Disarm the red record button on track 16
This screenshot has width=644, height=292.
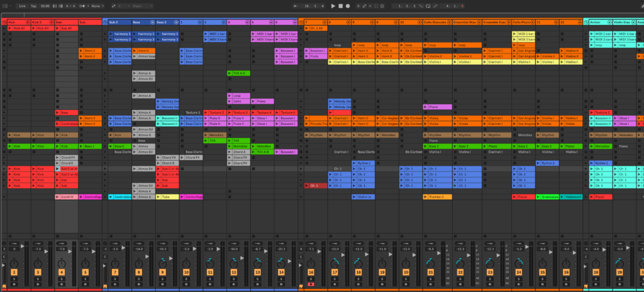pyautogui.click(x=311, y=285)
